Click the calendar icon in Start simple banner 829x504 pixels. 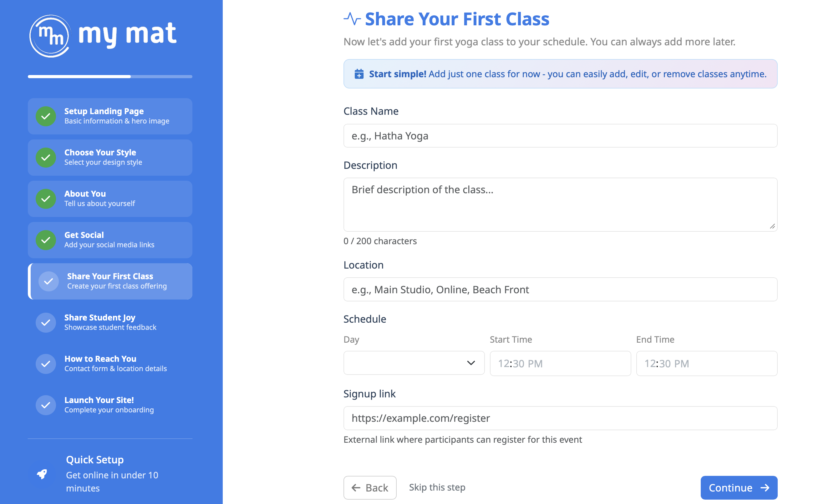coord(359,74)
